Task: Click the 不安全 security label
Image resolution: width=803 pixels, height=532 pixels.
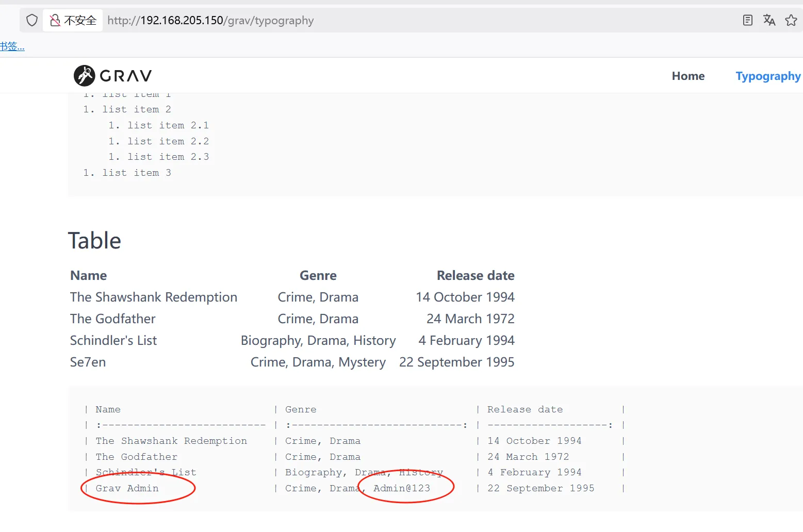Action: (80, 21)
